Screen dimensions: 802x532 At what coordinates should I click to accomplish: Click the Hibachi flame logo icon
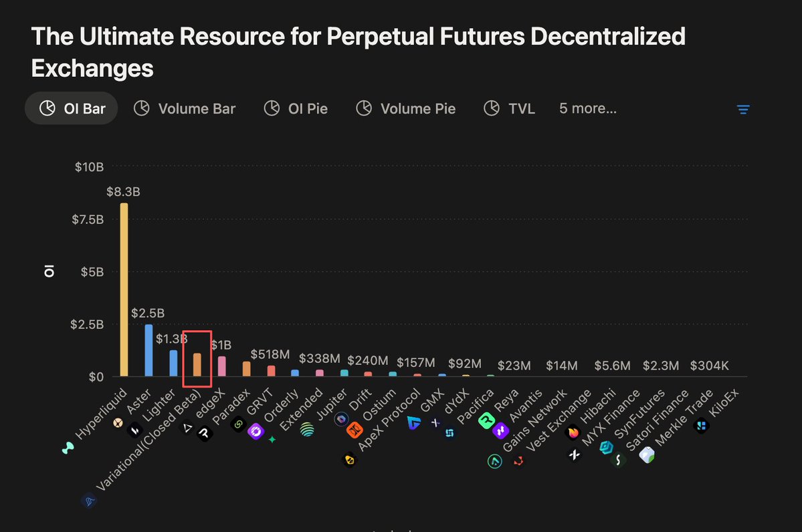(573, 432)
